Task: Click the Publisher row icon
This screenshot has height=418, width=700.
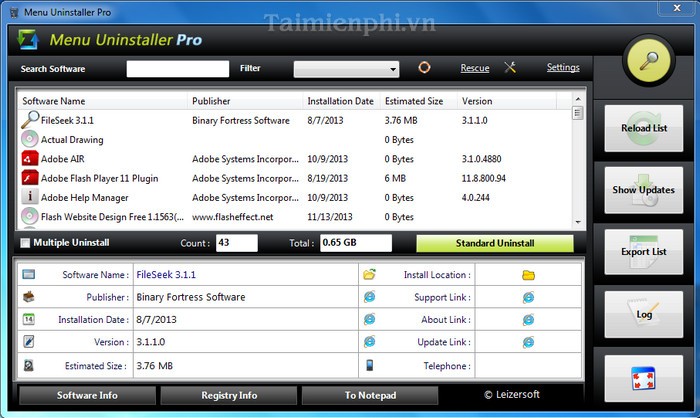Action: tap(29, 297)
